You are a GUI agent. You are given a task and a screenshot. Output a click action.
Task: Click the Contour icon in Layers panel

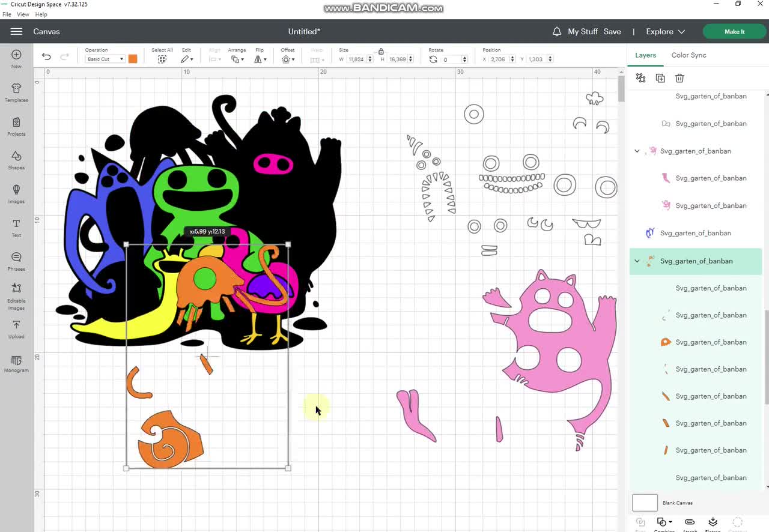tap(738, 523)
